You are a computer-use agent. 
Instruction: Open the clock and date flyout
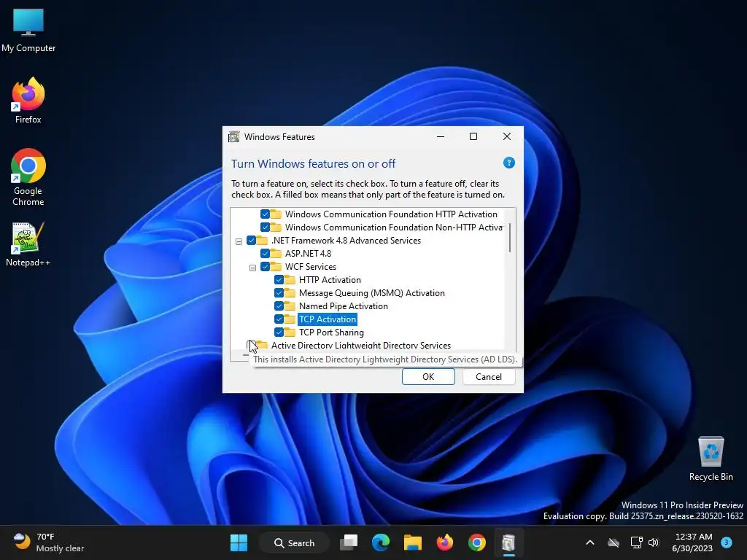[692, 542]
